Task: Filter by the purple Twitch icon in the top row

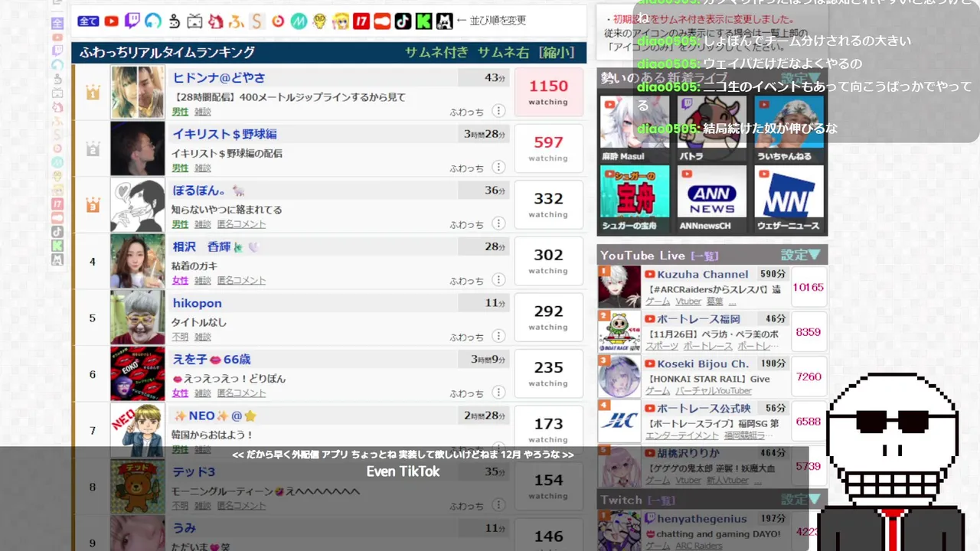Action: [x=132, y=21]
